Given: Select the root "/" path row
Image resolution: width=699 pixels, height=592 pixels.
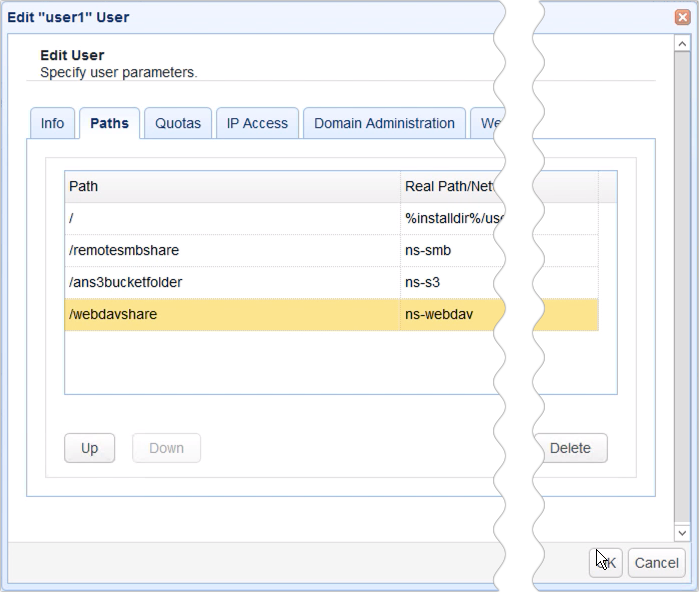Looking at the screenshot, I should tap(232, 218).
